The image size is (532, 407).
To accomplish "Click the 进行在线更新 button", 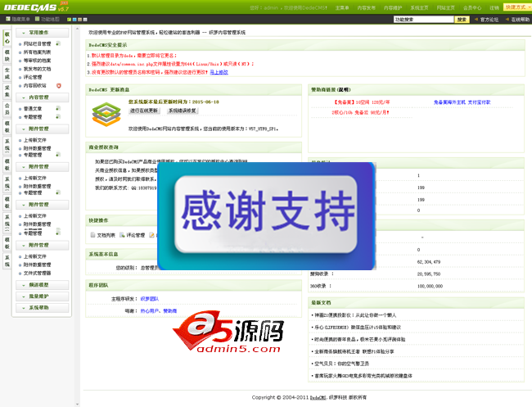I will click(144, 111).
